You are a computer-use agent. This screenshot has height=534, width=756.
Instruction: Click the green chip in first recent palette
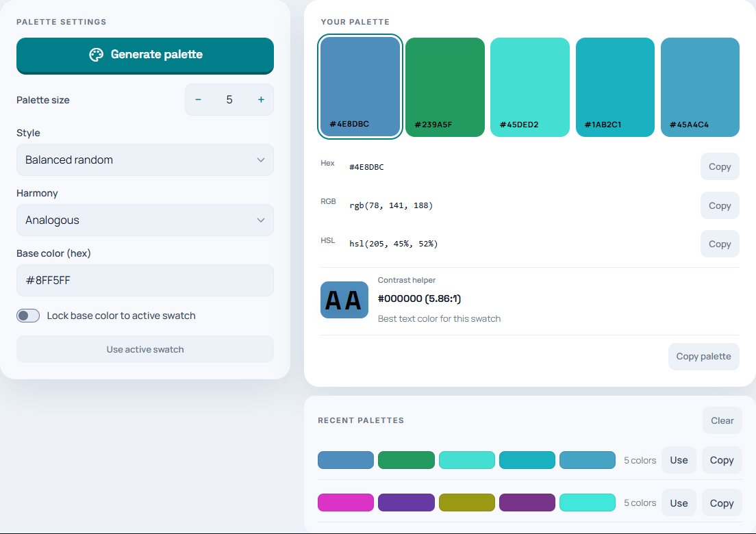[x=407, y=460]
